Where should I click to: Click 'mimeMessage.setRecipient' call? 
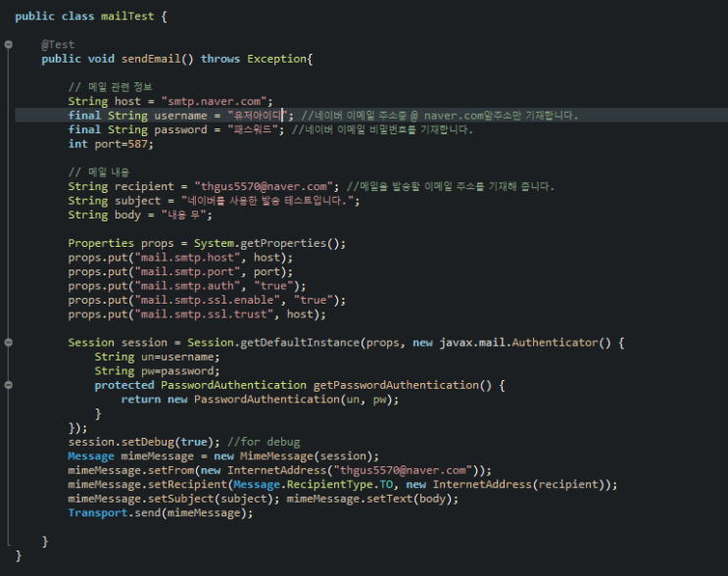coord(148,485)
